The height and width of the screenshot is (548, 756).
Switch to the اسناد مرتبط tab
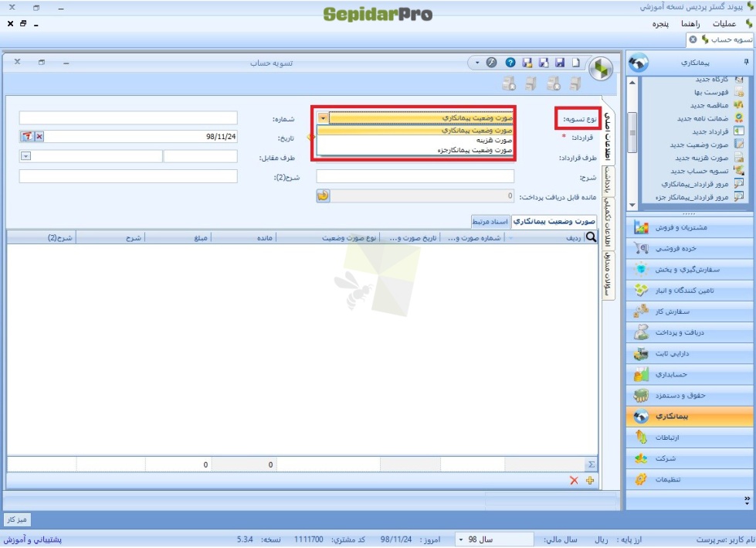pyautogui.click(x=490, y=221)
